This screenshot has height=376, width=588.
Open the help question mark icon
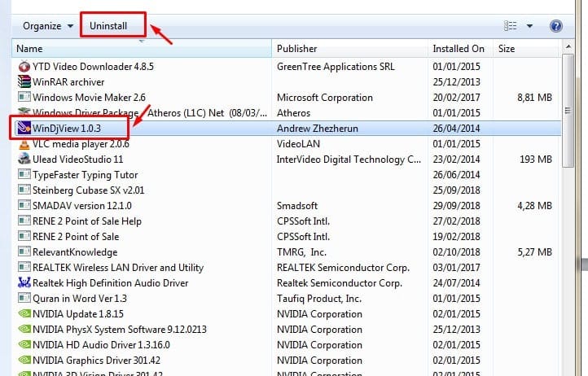point(555,26)
